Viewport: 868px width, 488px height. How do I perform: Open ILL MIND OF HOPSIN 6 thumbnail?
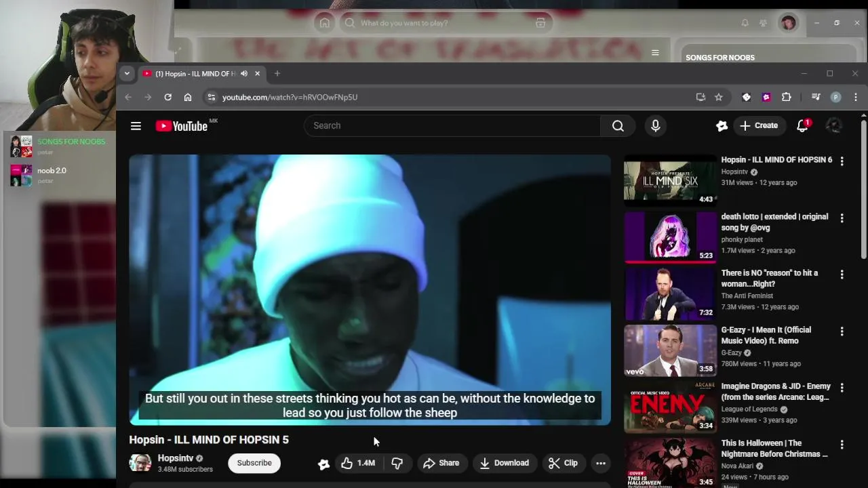tap(670, 180)
